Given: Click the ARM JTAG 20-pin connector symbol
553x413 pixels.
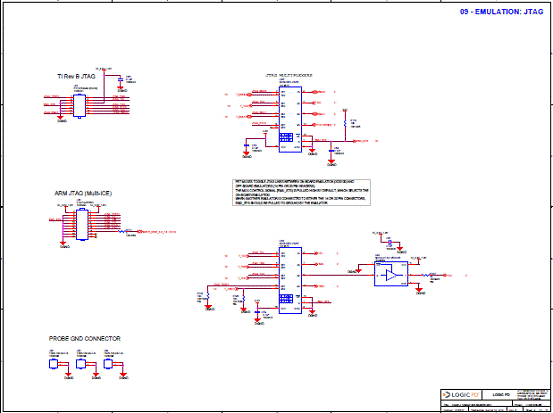Looking at the screenshot, I should tap(82, 225).
